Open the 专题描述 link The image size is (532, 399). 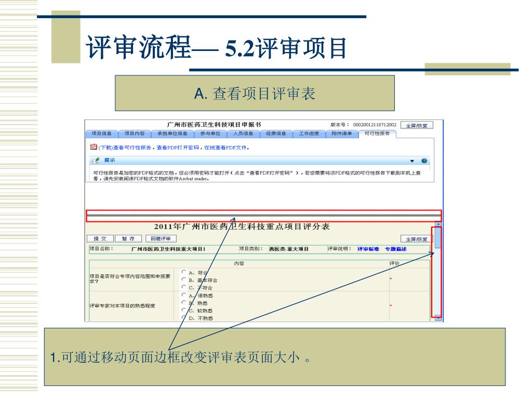tap(395, 249)
